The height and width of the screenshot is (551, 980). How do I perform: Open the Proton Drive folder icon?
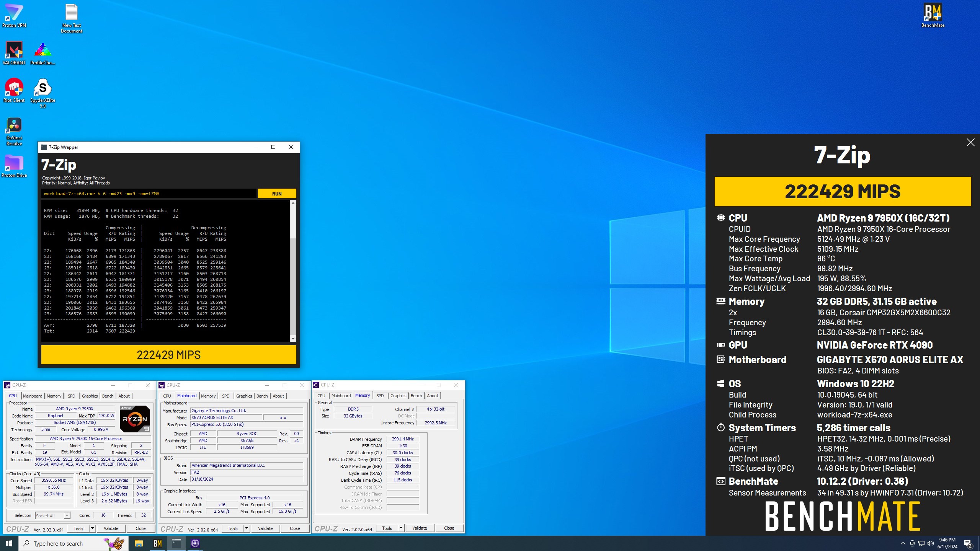click(14, 166)
